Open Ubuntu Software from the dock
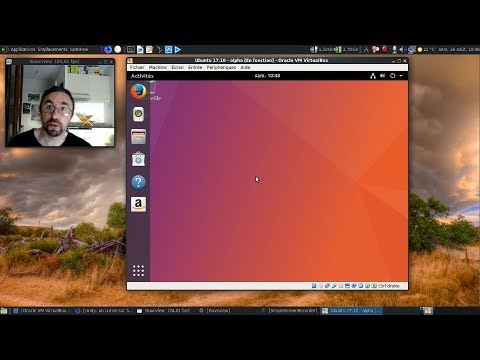480x360 pixels. [x=138, y=159]
